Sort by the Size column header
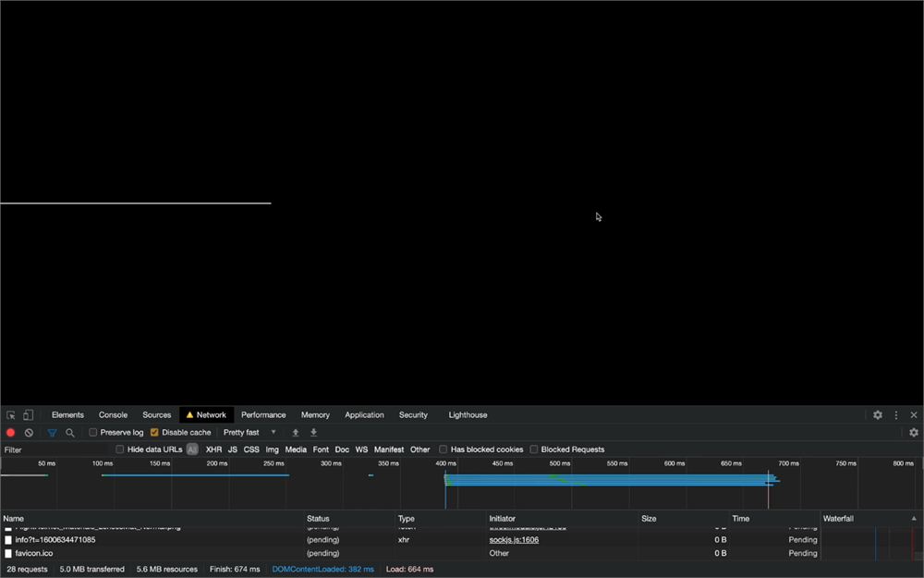The width and height of the screenshot is (924, 578). tap(684, 519)
